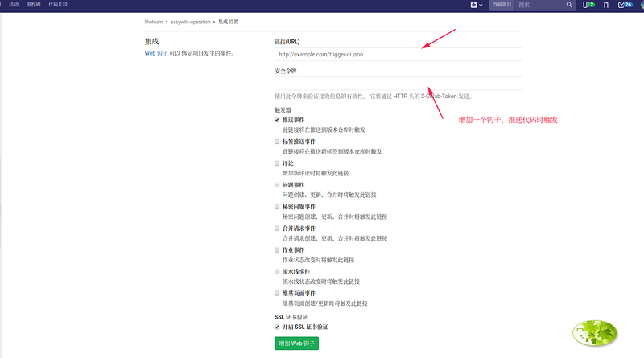The width and height of the screenshot is (644, 358).
Task: Click the 链接(URL) input field
Action: click(x=398, y=54)
